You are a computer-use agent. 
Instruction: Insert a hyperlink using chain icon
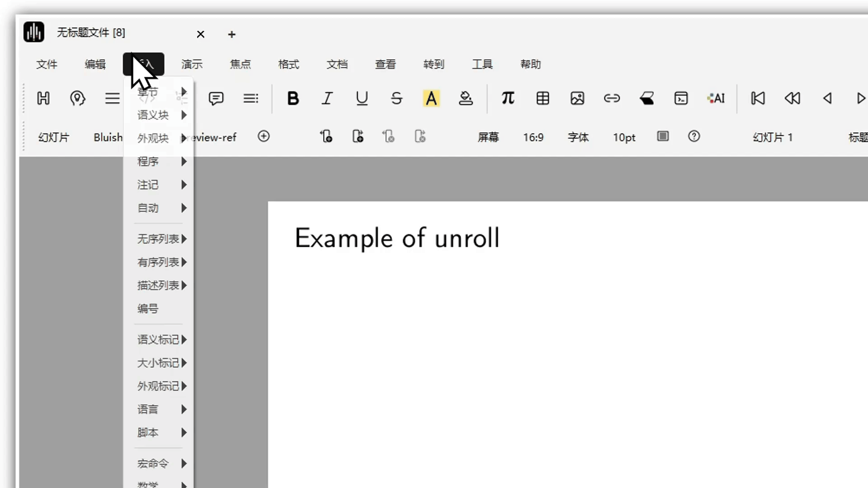click(612, 98)
